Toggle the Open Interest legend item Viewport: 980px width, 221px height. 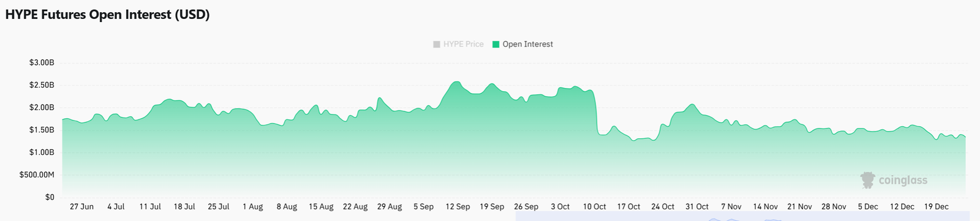[x=522, y=44]
